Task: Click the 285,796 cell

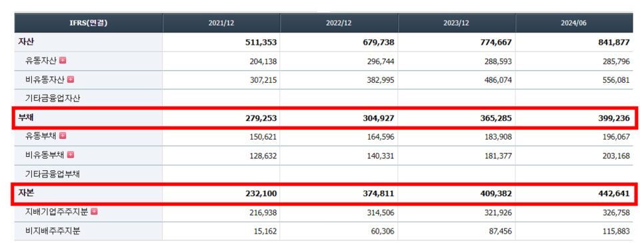Action: (616, 61)
